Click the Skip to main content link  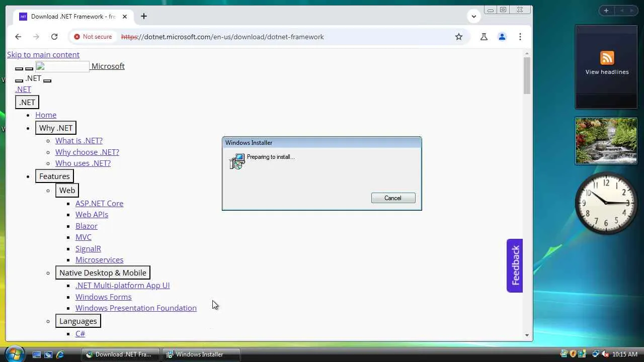pos(43,55)
